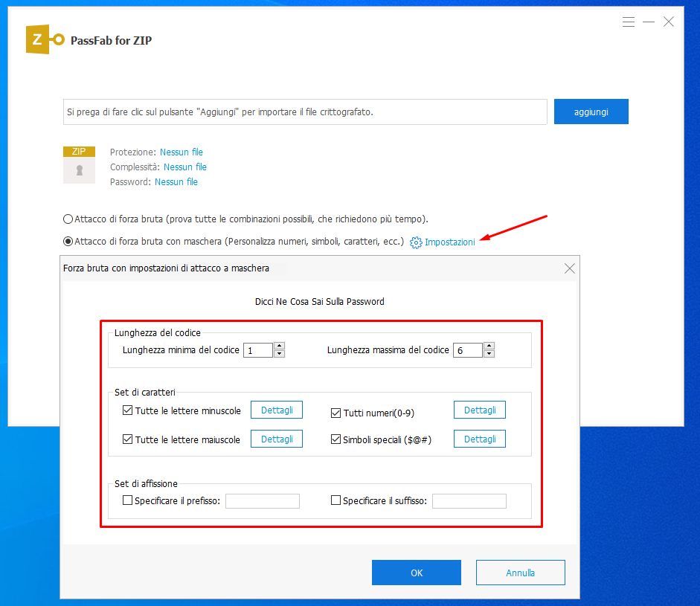Increase minimum code length with up arrow

(279, 346)
